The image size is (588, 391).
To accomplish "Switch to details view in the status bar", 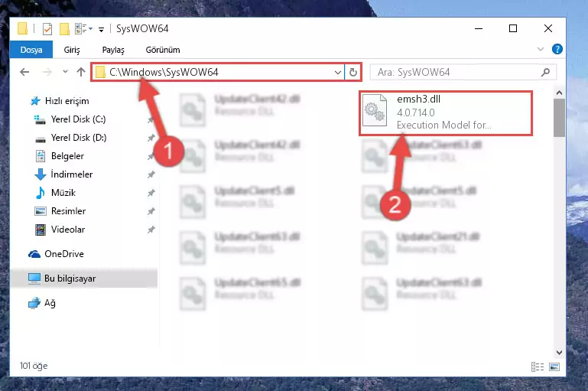I will click(x=538, y=367).
